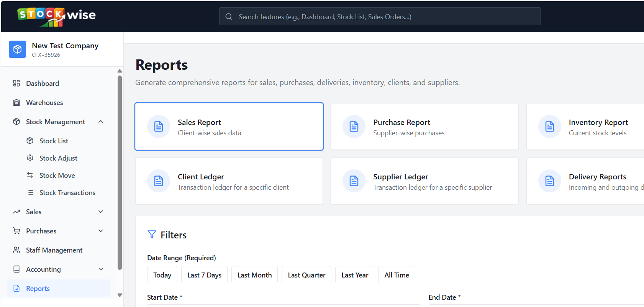Click the Reports document icon in sidebar
The width and height of the screenshot is (644, 307).
pos(16,288)
